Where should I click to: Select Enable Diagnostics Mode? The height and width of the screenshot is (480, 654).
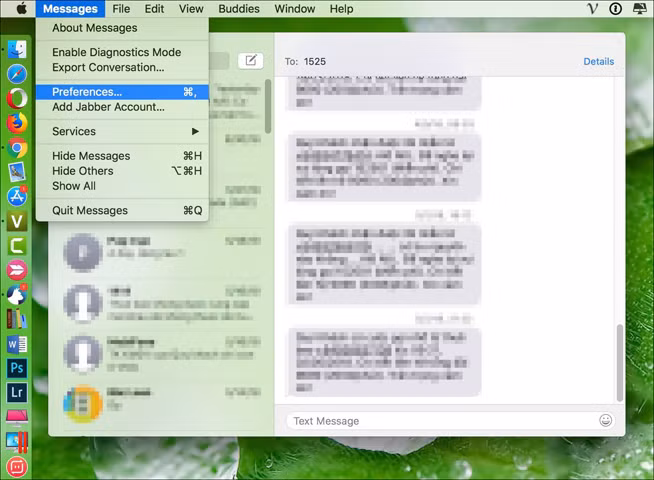click(x=122, y=52)
